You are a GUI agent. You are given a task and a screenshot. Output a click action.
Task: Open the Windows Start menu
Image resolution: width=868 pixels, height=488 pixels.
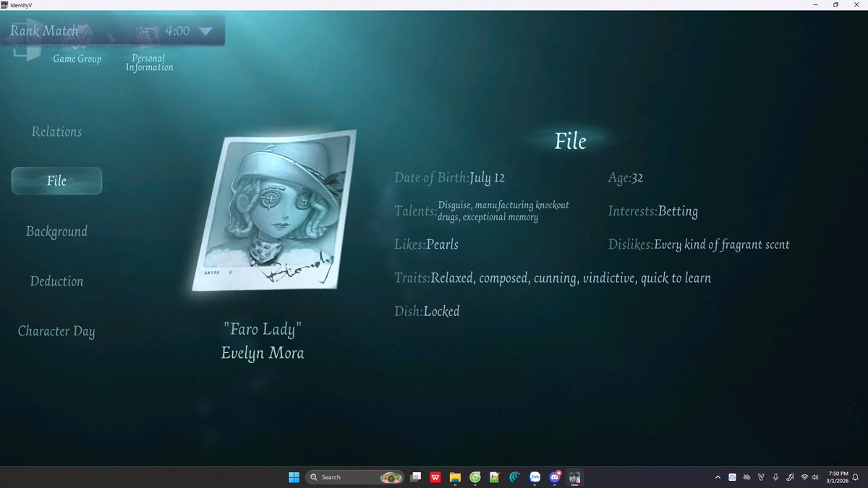(x=294, y=477)
